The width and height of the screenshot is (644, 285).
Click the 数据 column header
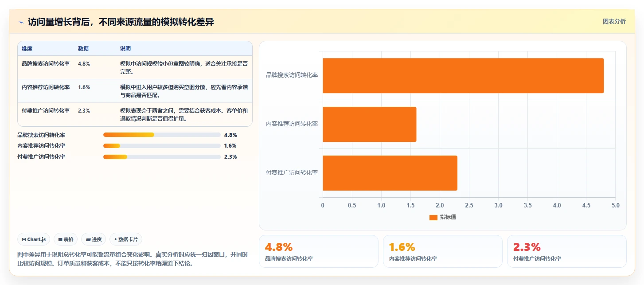click(83, 49)
